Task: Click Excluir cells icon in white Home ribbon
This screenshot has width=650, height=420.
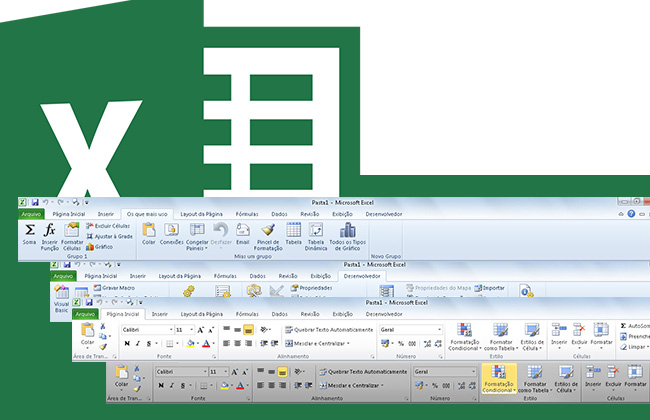Action: 579,334
